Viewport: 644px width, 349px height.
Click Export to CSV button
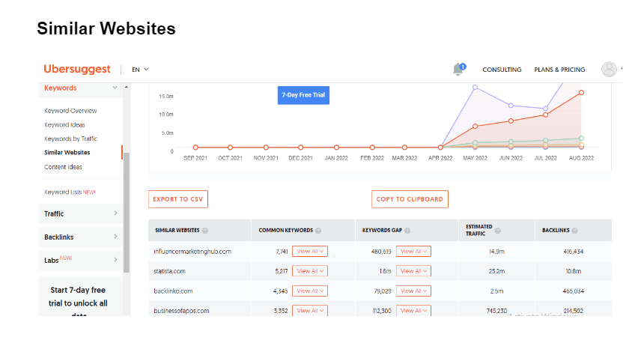[177, 199]
